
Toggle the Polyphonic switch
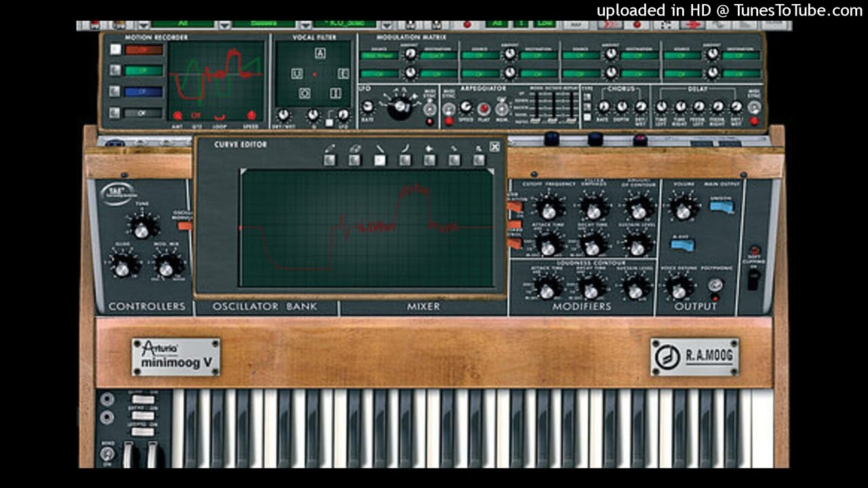coord(714,285)
